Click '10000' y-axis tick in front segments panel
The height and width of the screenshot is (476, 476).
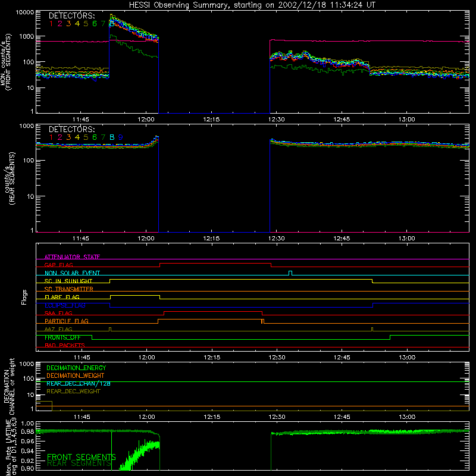pos(24,12)
